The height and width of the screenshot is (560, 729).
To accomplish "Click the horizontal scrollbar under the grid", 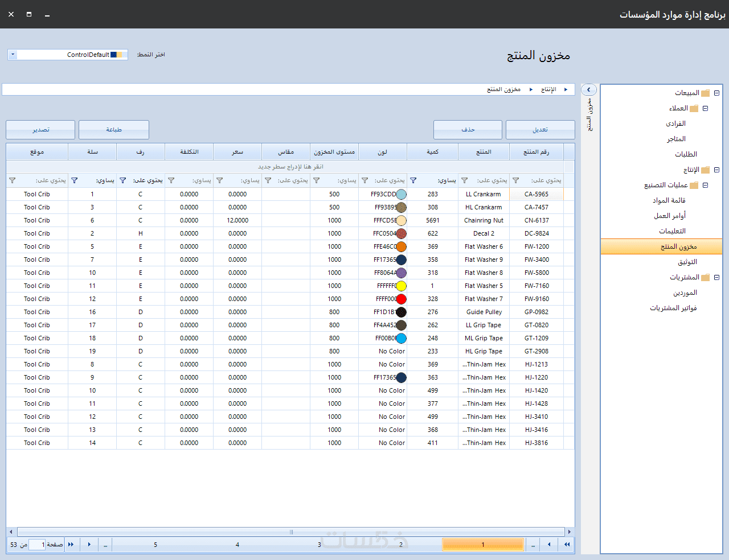I will 290,532.
